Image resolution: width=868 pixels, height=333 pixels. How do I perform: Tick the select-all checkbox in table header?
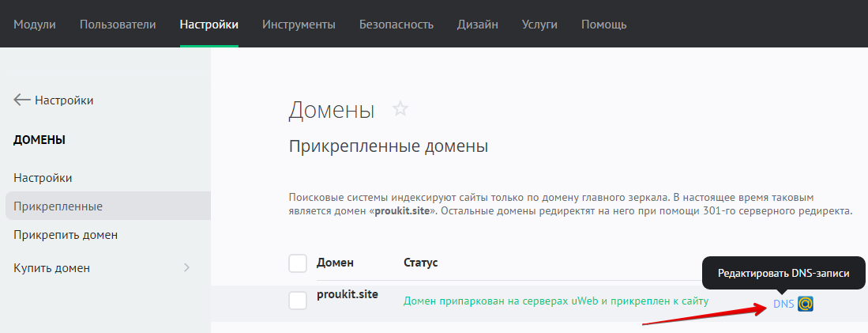(298, 263)
